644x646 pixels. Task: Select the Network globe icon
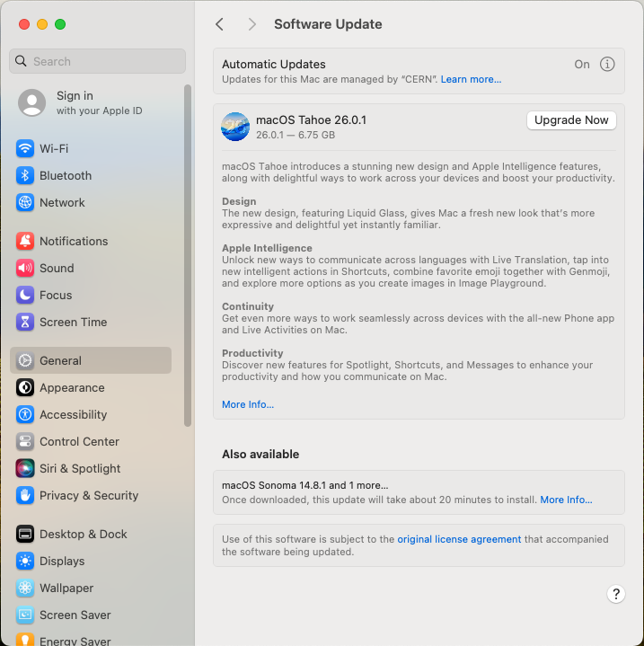point(25,202)
